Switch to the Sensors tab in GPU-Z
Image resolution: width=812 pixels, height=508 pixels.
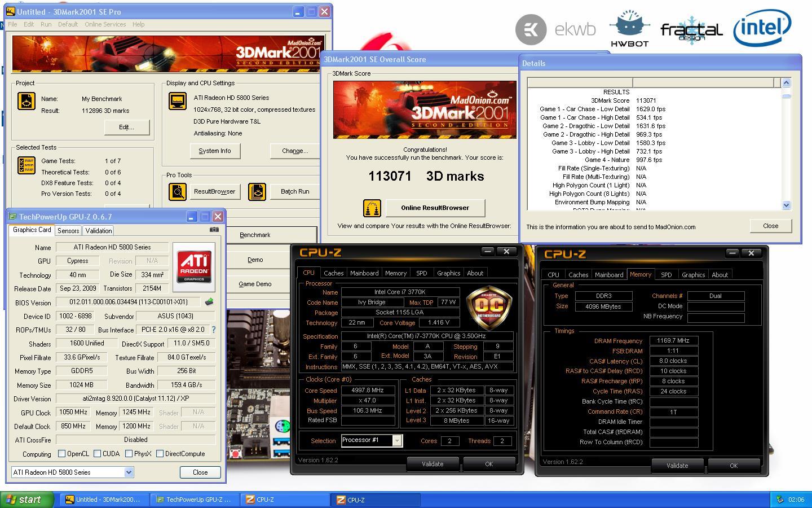click(68, 231)
